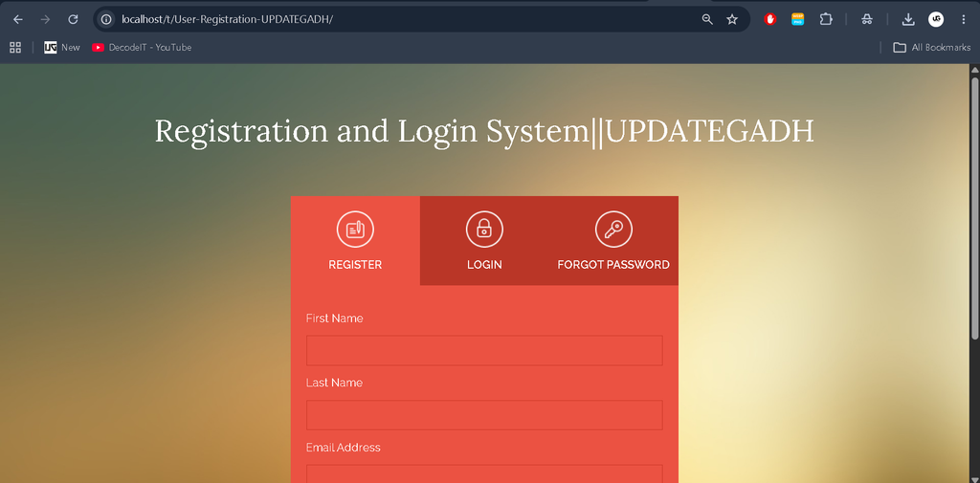Open the red hand blocker extension
This screenshot has width=980, height=483.
pos(770,19)
